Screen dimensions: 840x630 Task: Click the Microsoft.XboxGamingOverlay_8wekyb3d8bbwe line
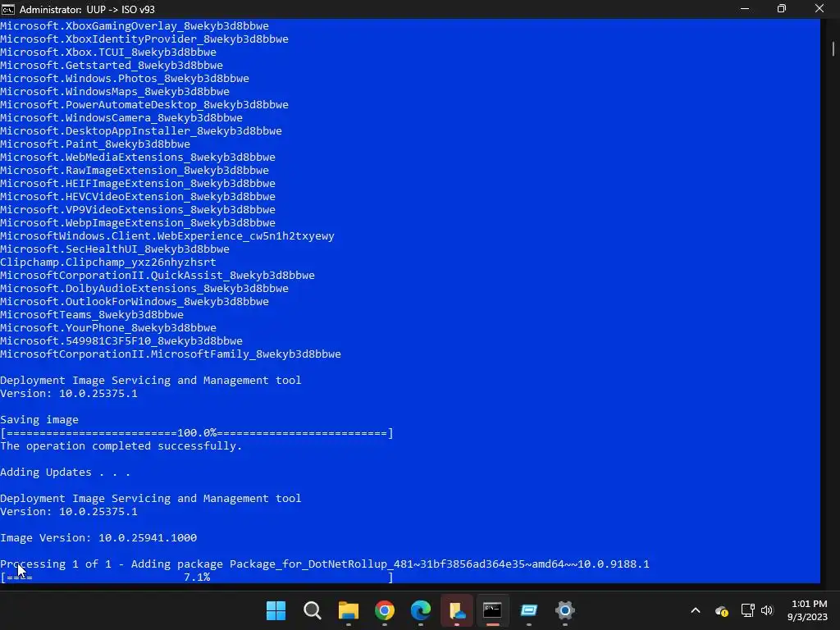pyautogui.click(x=135, y=25)
